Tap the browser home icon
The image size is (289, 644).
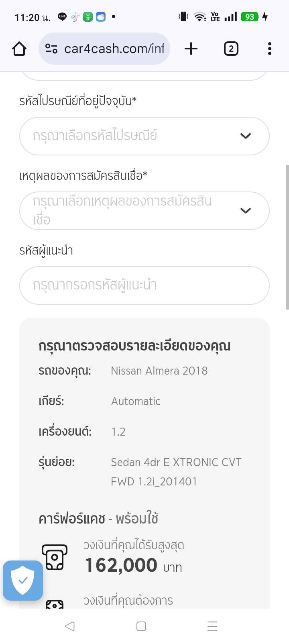(x=19, y=49)
